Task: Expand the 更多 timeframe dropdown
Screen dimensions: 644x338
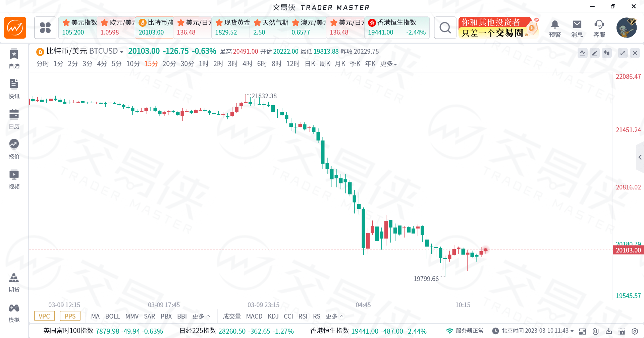Action: (x=388, y=64)
